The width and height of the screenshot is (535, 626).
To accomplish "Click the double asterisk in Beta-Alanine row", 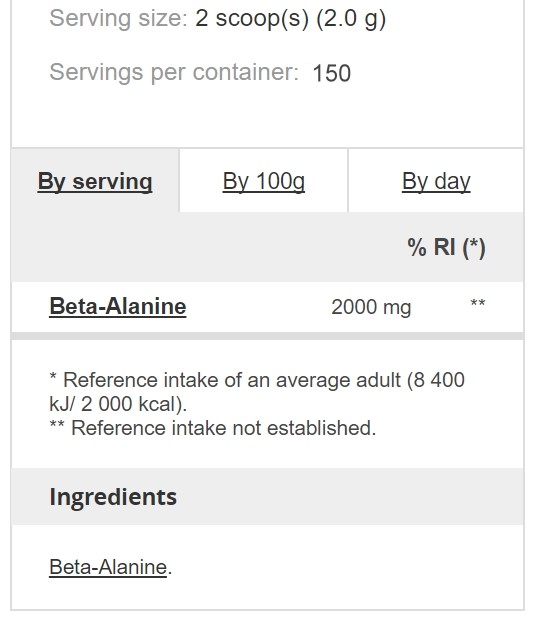I will coord(478,303).
